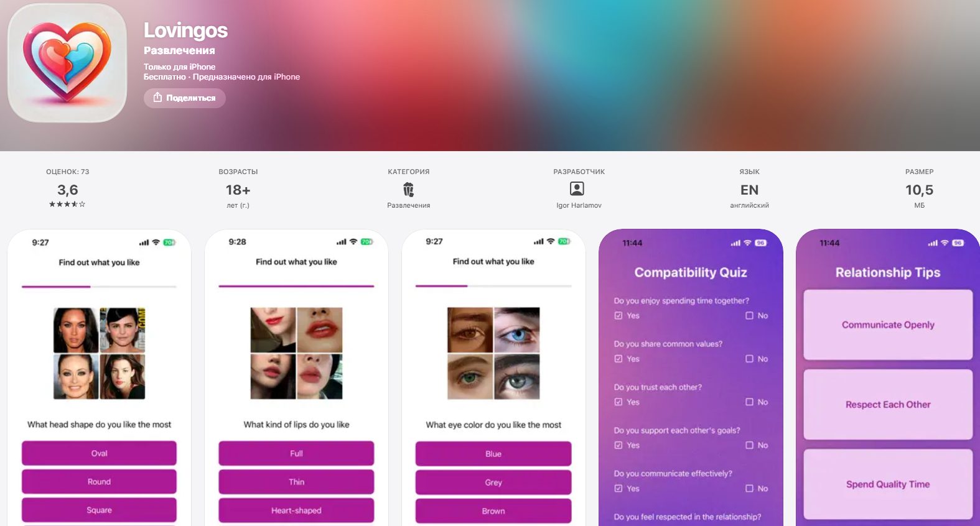Screen dimensions: 980x526
Task: Click the share icon in Поделиться button
Action: coord(158,97)
